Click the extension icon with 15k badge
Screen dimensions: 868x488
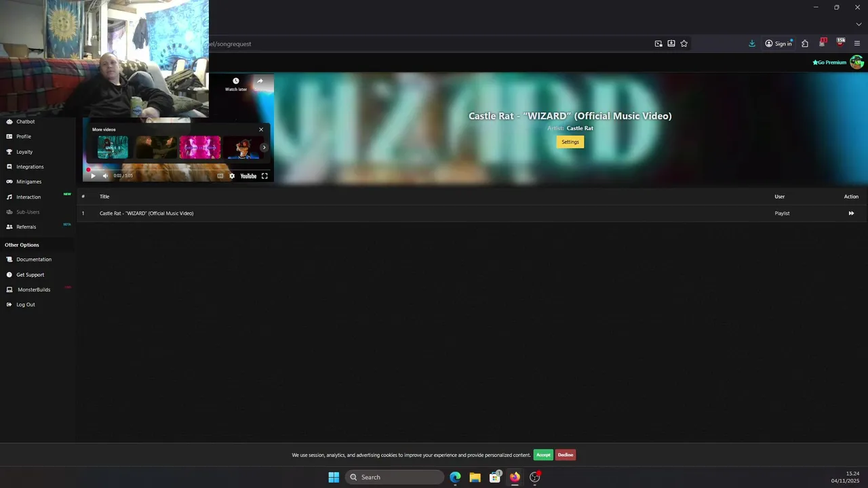click(840, 43)
